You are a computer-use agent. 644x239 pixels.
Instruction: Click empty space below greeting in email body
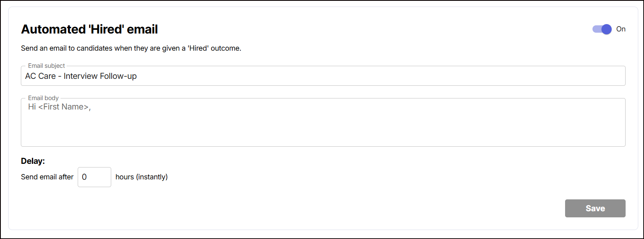[x=323, y=131]
